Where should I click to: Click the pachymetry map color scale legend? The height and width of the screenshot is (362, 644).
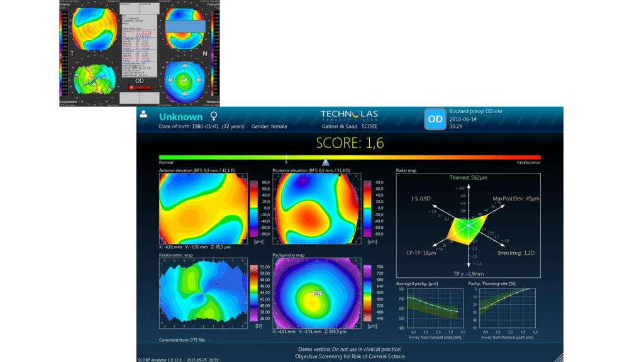pos(367,293)
